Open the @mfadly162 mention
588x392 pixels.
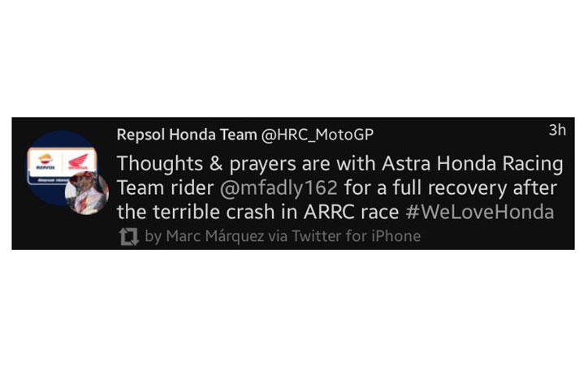pos(279,187)
